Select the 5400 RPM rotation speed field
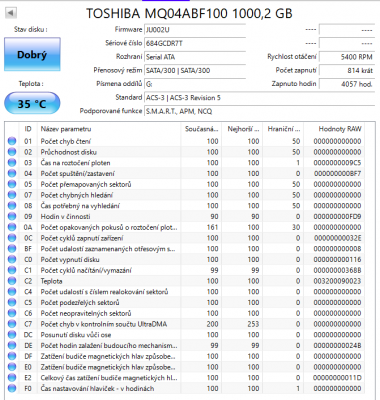 [347, 57]
